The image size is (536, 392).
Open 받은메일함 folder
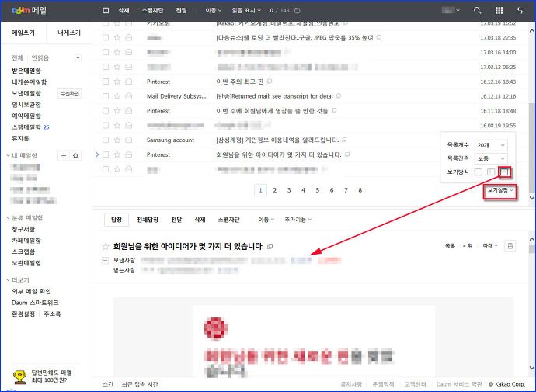point(26,71)
